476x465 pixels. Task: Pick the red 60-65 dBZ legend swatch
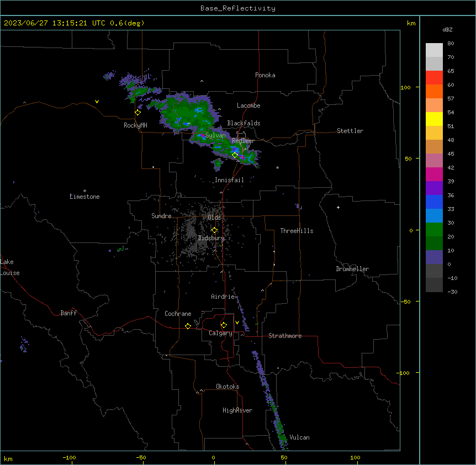434,78
